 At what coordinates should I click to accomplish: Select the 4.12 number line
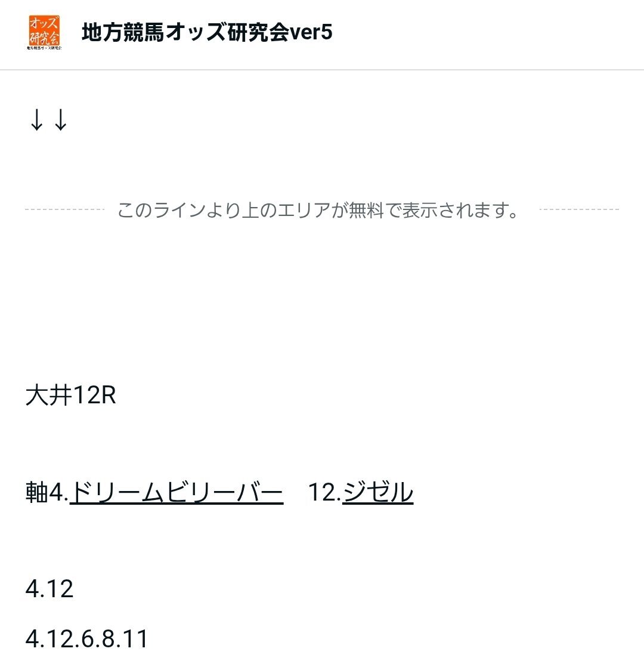49,589
